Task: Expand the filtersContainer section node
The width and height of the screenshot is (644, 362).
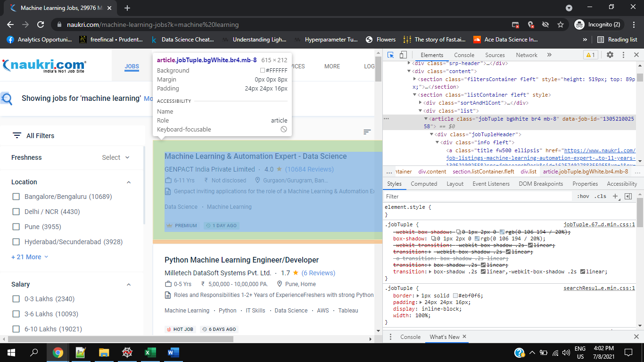Action: [415, 79]
